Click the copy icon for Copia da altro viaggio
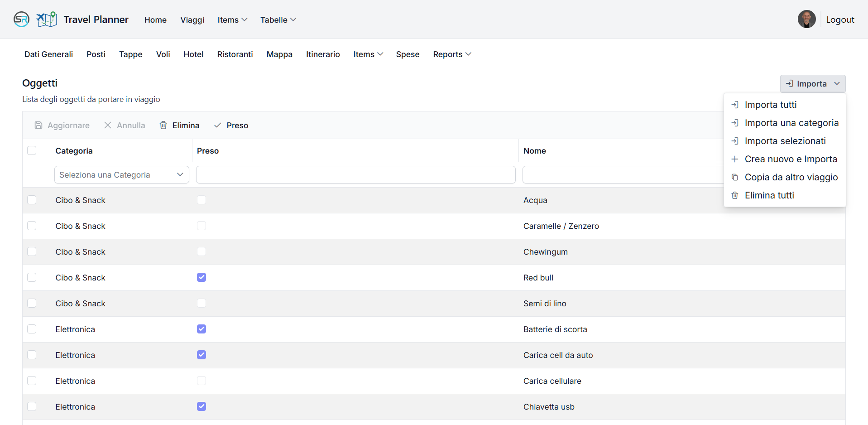868x425 pixels. coord(735,177)
